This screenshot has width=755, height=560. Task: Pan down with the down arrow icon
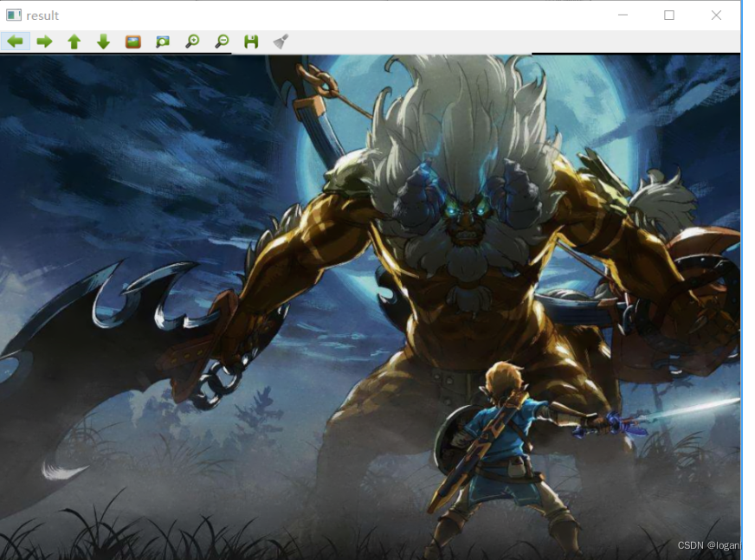[x=104, y=42]
